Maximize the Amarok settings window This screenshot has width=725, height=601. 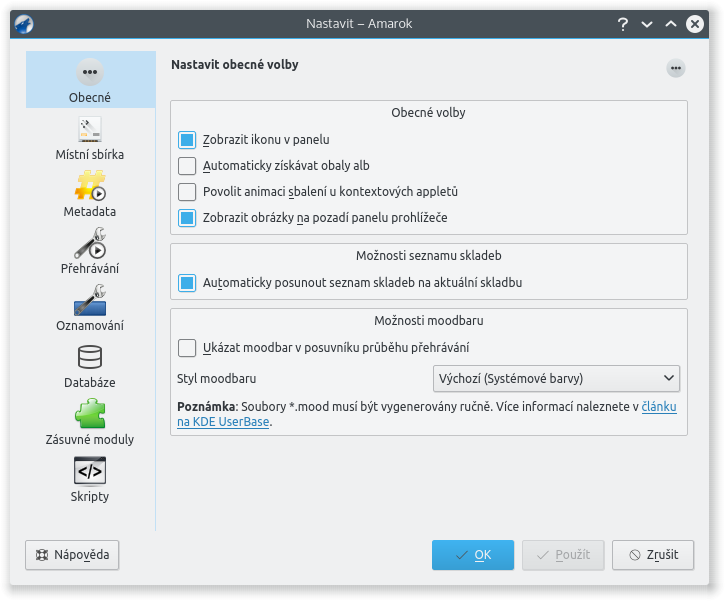click(x=671, y=24)
